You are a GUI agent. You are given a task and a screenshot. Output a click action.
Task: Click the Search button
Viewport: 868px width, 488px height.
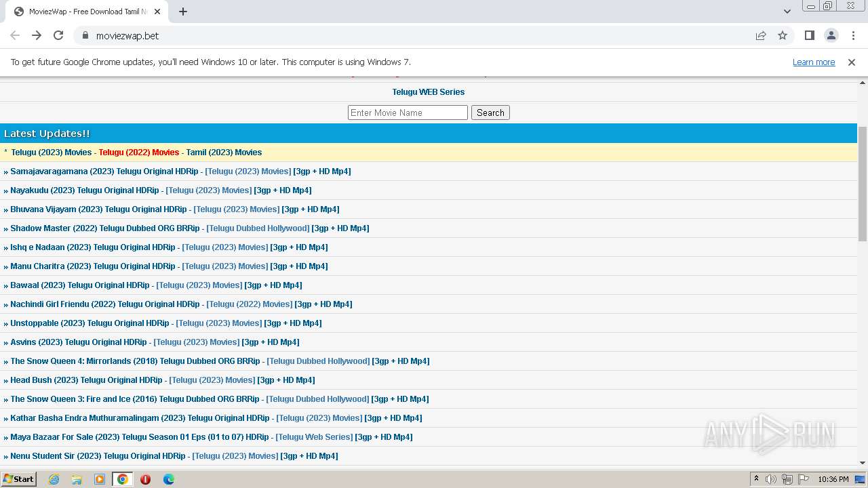pos(490,113)
